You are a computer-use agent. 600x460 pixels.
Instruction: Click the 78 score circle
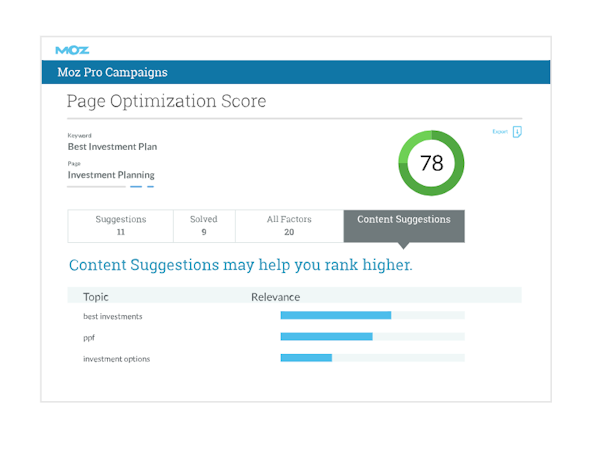pos(431,163)
